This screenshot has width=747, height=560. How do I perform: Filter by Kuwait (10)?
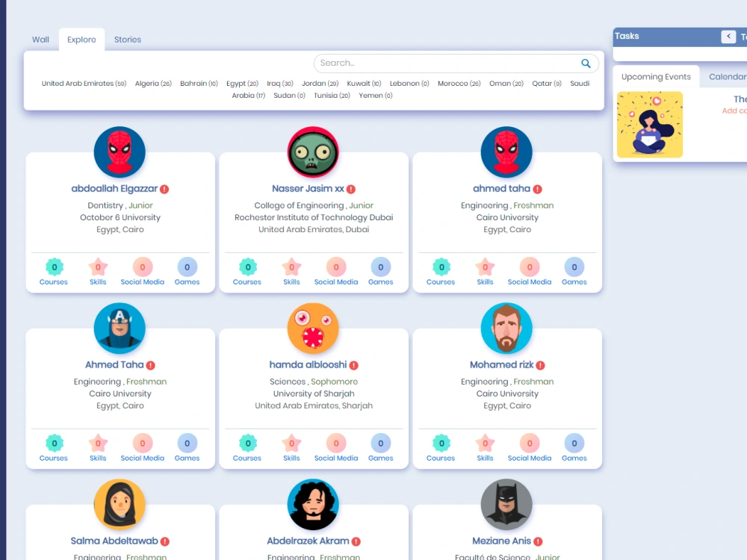pos(364,84)
